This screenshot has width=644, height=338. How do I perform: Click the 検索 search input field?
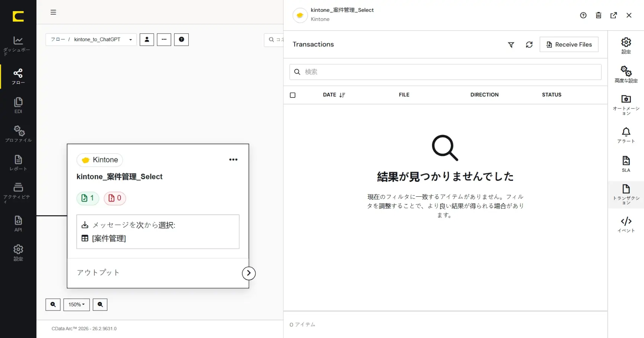point(445,72)
